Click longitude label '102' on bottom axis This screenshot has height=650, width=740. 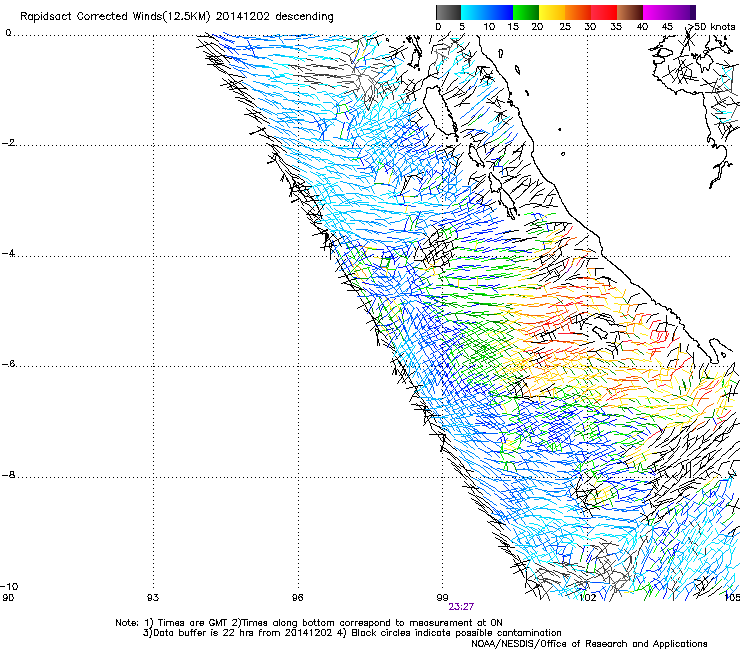coord(587,598)
